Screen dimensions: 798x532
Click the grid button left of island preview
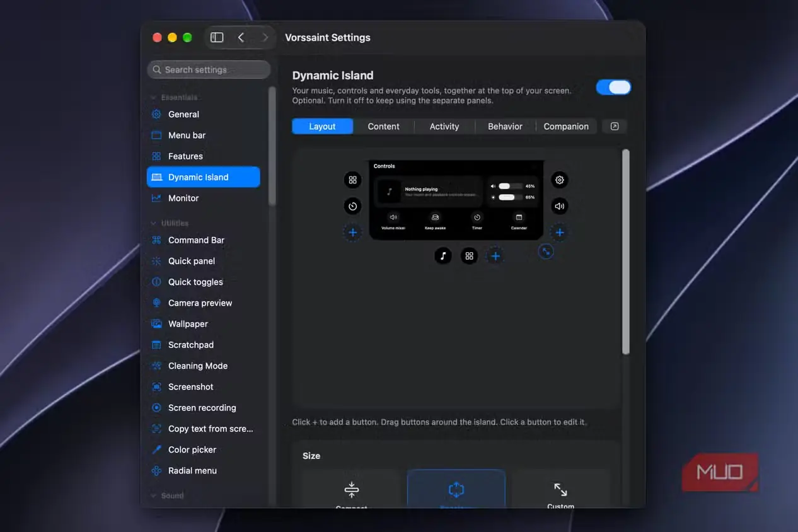tap(353, 180)
